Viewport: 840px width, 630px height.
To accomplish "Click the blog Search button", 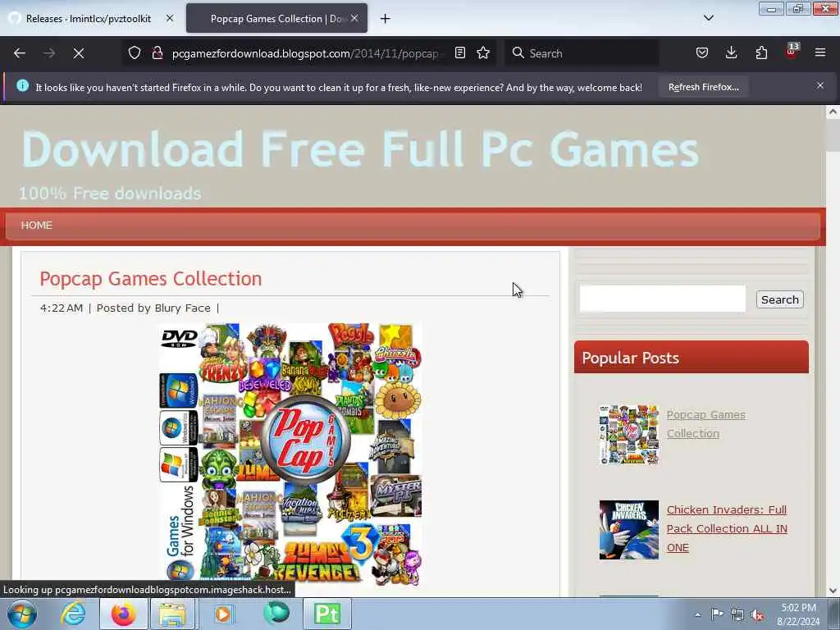I will tap(779, 299).
